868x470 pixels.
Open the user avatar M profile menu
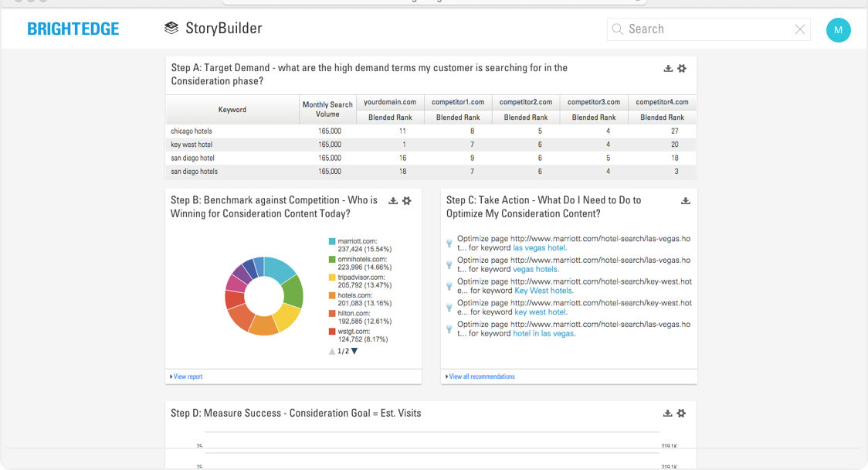pyautogui.click(x=838, y=29)
